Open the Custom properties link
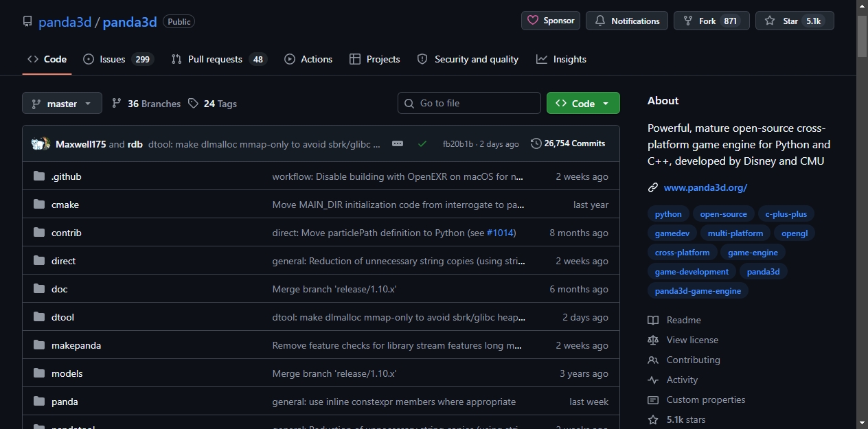The height and width of the screenshot is (429, 868). 696,399
